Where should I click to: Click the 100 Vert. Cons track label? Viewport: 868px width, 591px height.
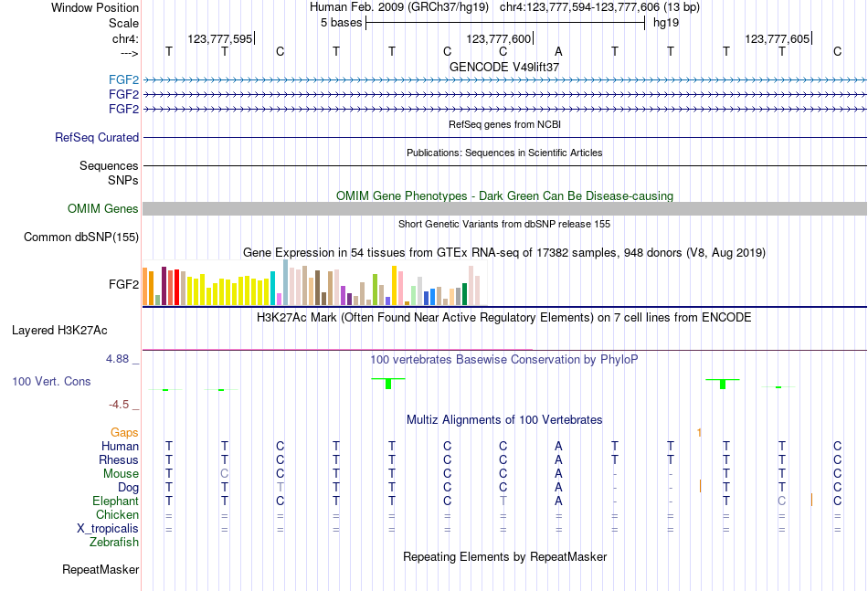[51, 381]
